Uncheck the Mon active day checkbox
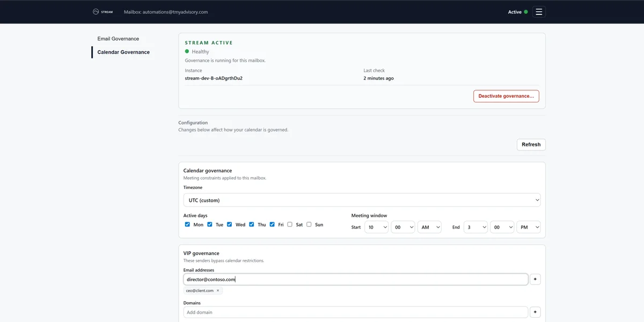The image size is (644, 322). [x=187, y=224]
